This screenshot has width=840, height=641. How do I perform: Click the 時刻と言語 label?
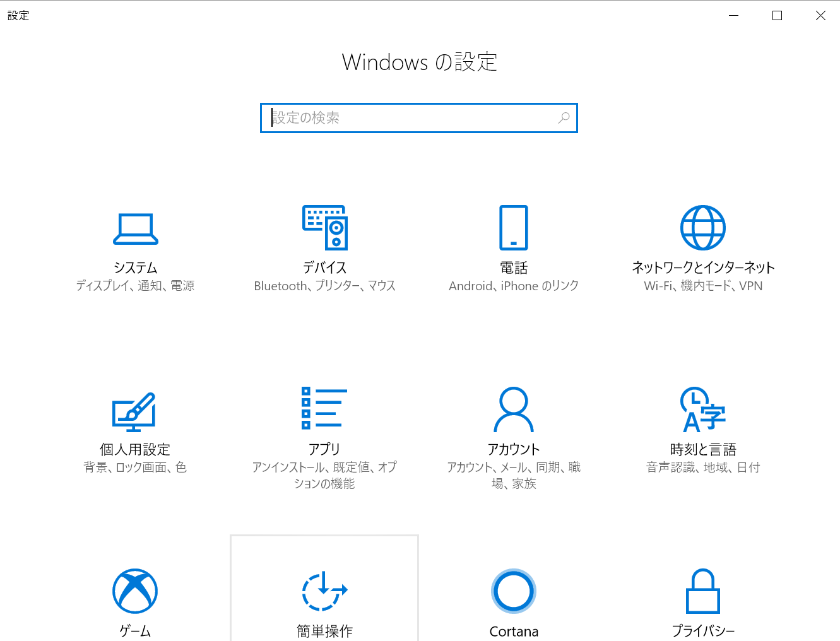[703, 449]
